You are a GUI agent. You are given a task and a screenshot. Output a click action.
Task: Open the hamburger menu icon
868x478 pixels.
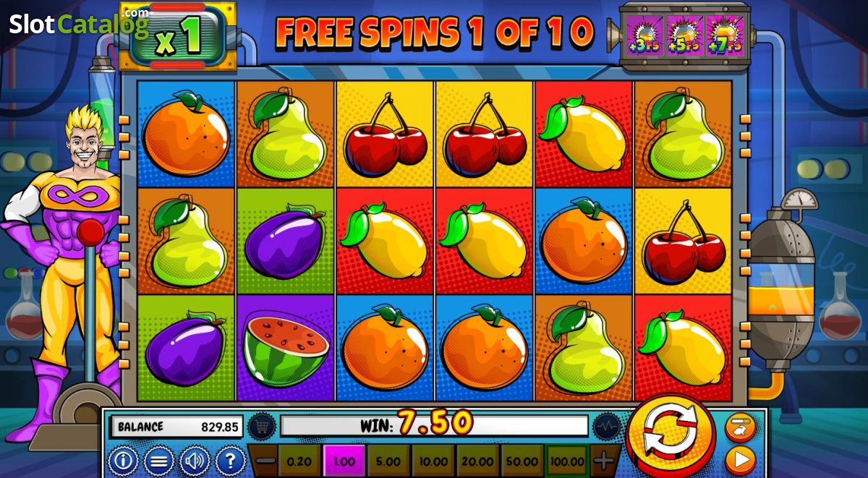click(158, 460)
